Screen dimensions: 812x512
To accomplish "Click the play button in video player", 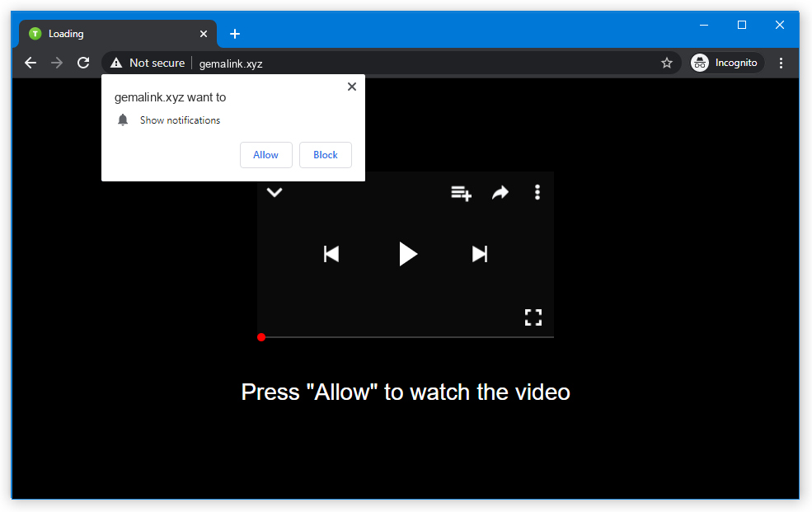I will (x=407, y=254).
